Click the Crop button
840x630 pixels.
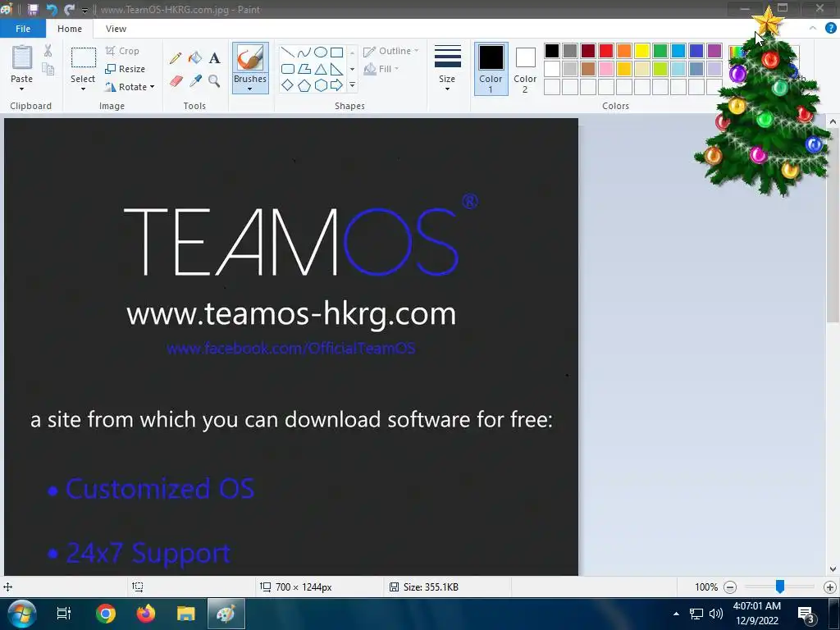123,51
